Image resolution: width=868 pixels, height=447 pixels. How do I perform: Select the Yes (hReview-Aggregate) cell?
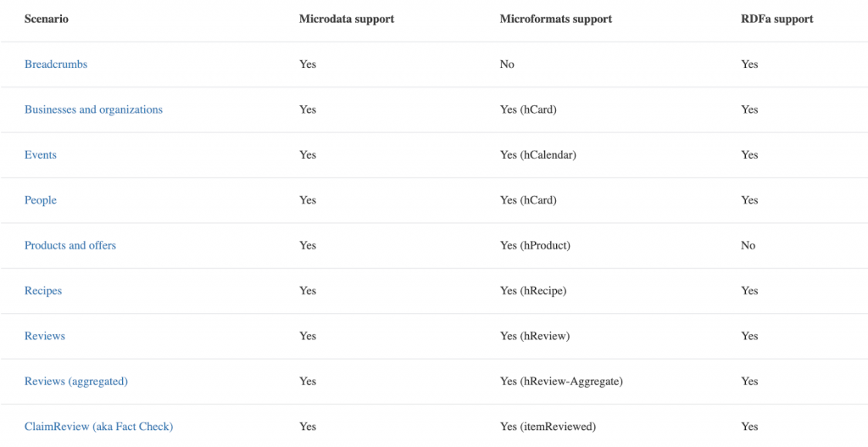(x=561, y=382)
